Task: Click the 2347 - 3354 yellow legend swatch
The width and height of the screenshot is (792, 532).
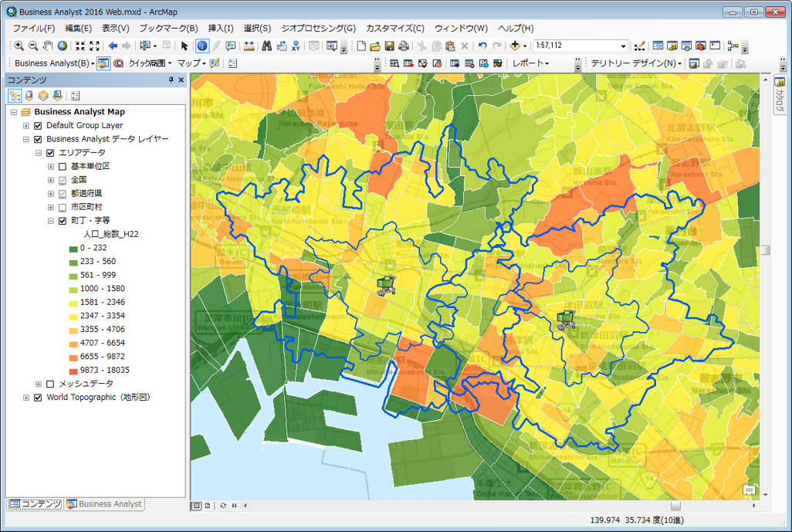Action: [73, 317]
